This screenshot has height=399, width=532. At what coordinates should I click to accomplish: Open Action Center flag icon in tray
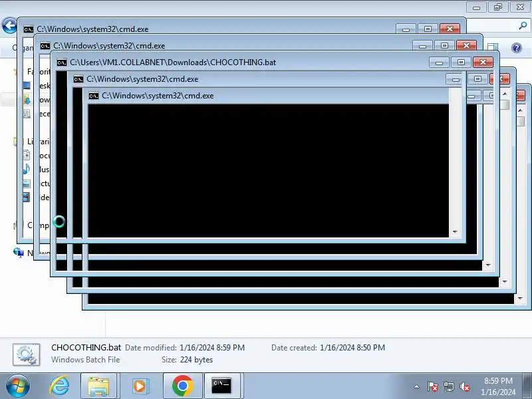point(432,386)
